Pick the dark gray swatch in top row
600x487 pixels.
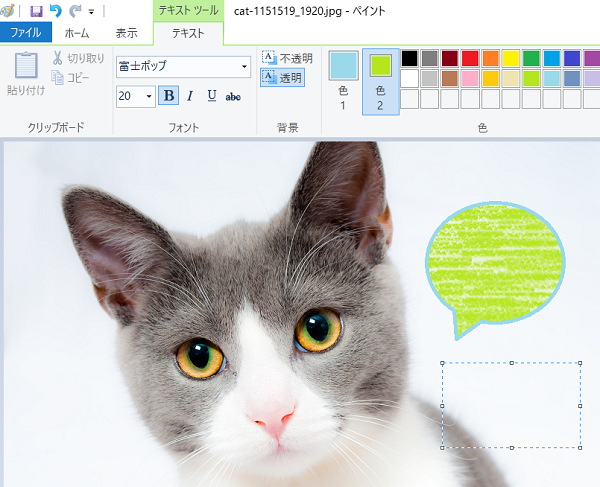click(430, 59)
